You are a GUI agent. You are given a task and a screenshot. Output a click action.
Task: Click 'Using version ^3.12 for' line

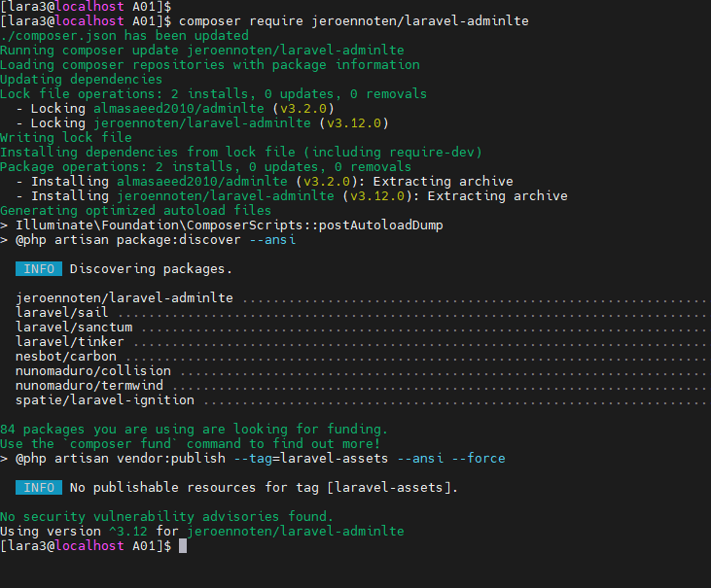pyautogui.click(x=202, y=531)
